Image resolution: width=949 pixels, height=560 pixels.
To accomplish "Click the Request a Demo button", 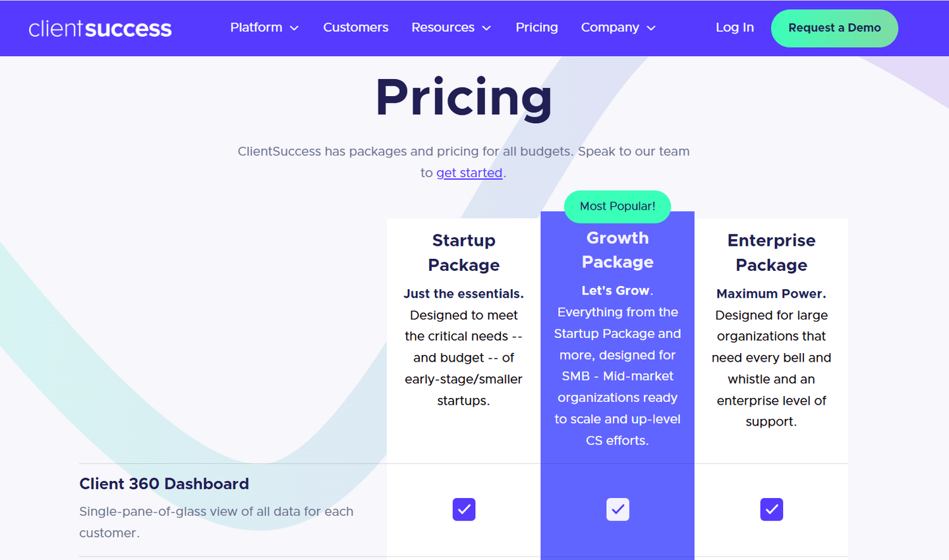I will (834, 28).
